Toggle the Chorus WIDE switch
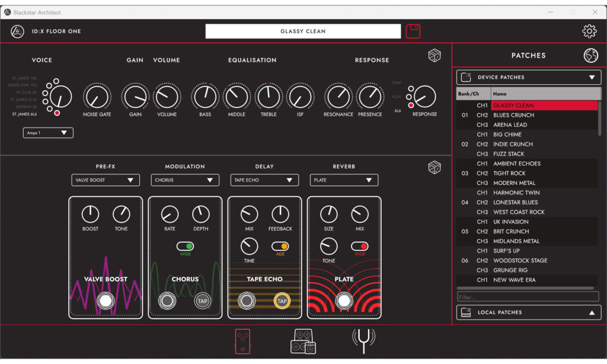 pyautogui.click(x=185, y=246)
